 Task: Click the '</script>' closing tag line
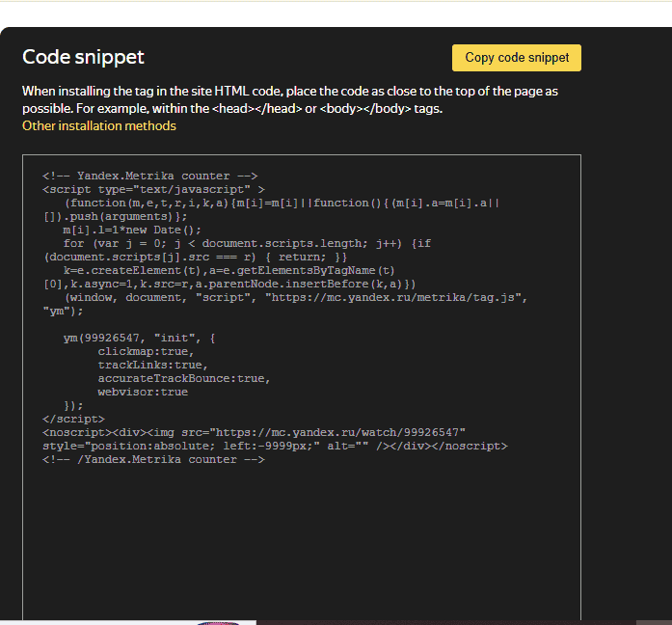(x=73, y=420)
